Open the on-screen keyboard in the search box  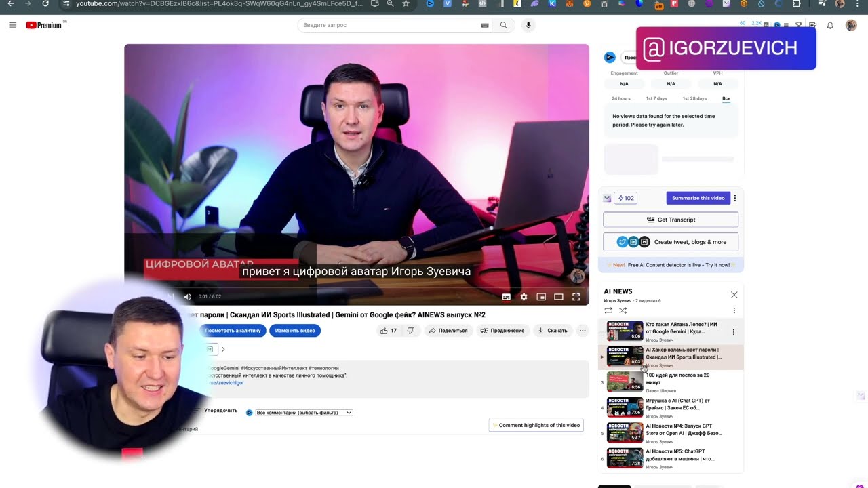pyautogui.click(x=485, y=25)
